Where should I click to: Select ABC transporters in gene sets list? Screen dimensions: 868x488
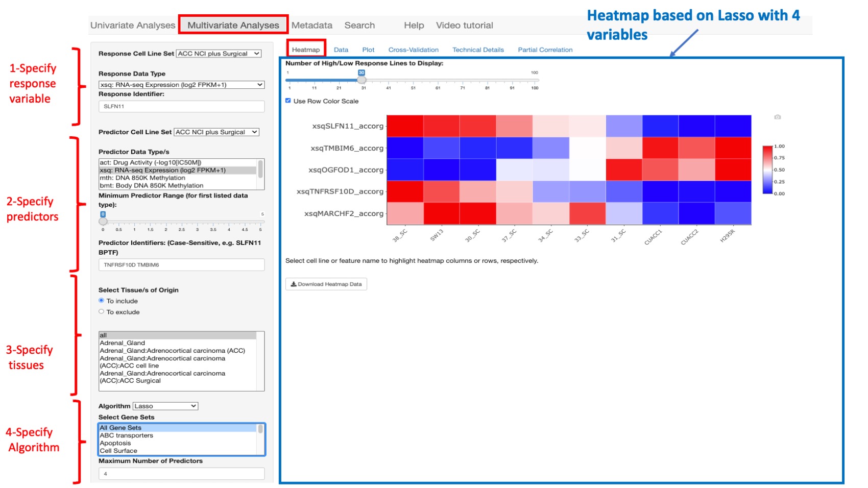127,435
